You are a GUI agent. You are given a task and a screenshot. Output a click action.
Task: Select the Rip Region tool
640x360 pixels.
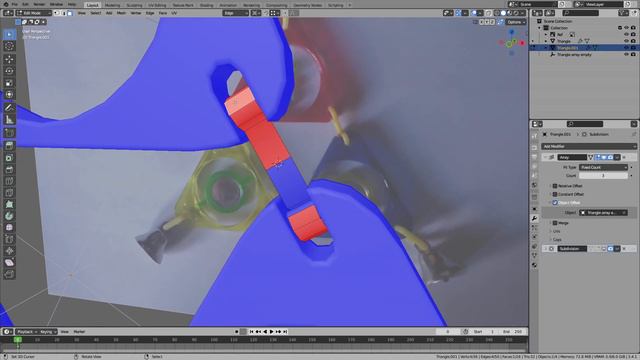[9, 274]
